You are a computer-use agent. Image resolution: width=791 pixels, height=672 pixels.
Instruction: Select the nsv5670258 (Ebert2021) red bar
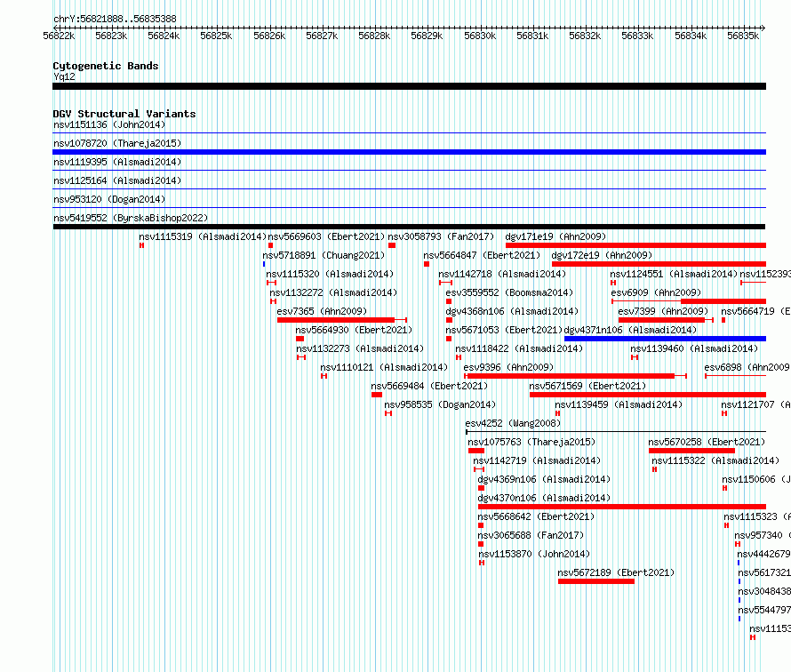691,451
